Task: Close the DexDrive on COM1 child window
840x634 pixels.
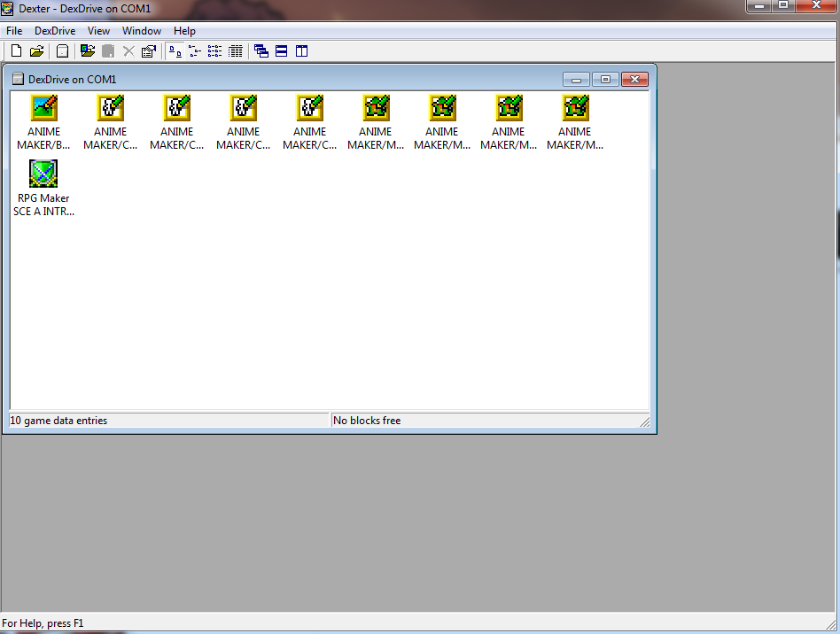Action: click(x=634, y=80)
